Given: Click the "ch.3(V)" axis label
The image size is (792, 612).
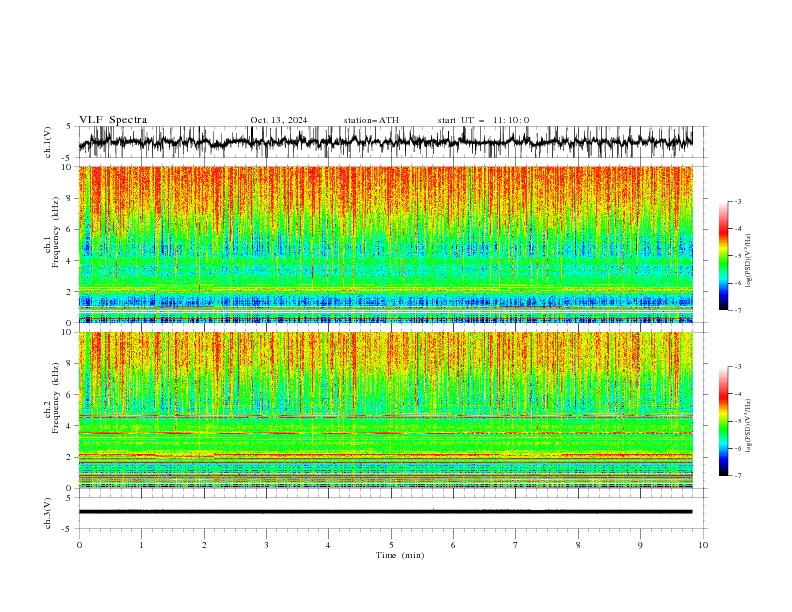Looking at the screenshot, I should (x=48, y=513).
